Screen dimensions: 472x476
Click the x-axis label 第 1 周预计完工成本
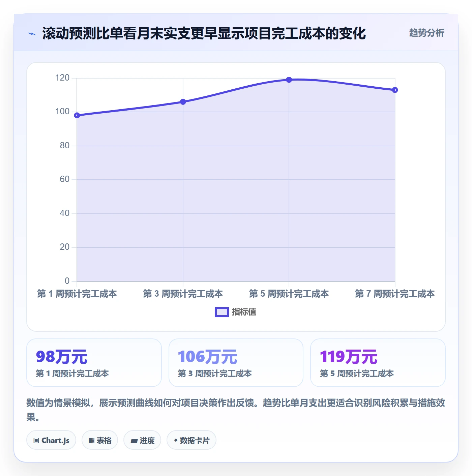(x=77, y=294)
